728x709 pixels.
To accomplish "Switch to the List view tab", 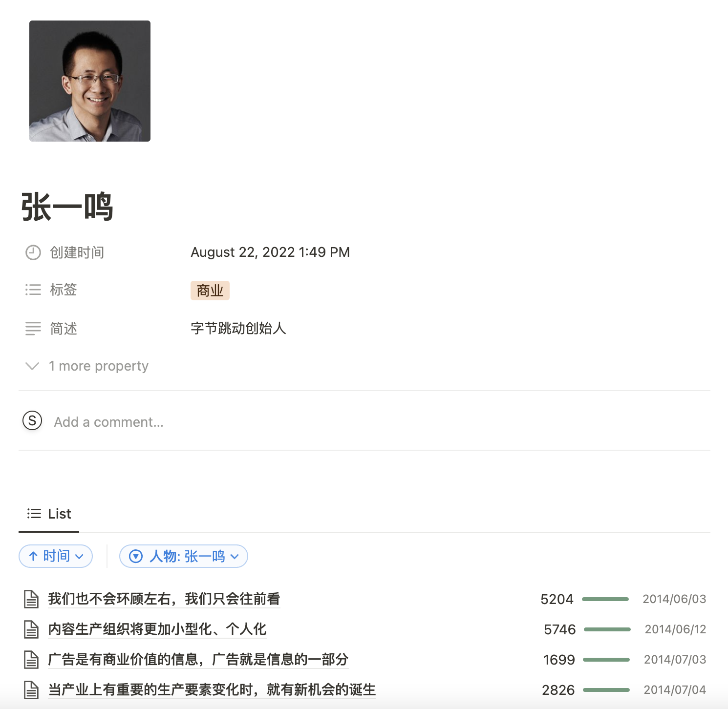I will click(x=49, y=514).
